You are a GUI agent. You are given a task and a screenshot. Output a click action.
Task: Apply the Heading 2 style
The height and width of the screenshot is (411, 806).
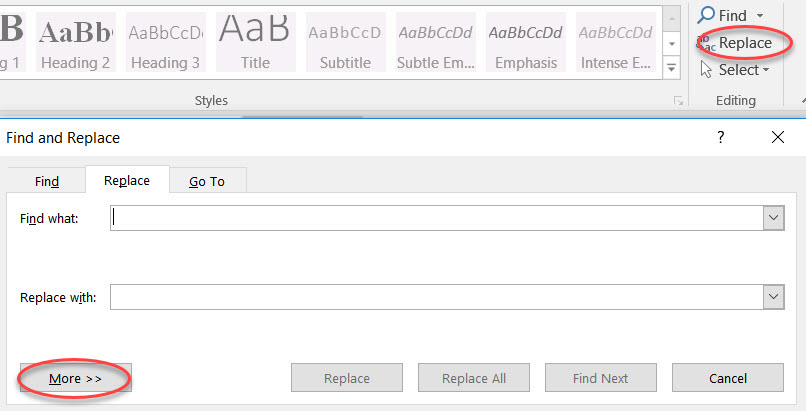(x=76, y=42)
